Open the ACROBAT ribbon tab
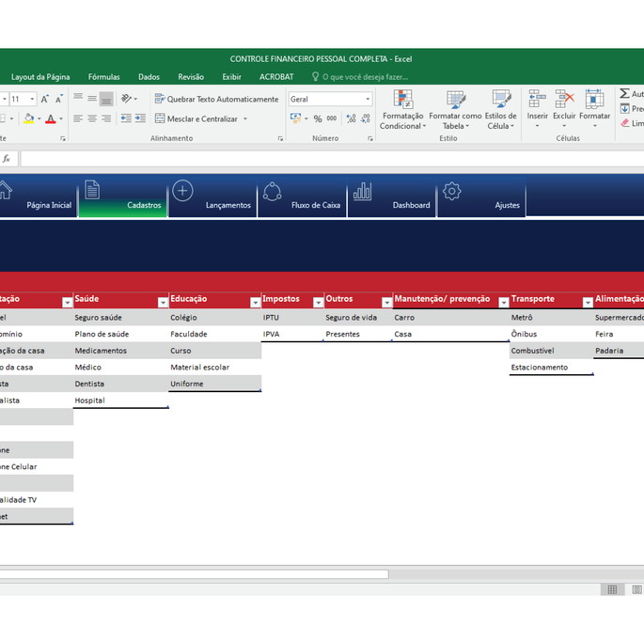 coord(276,77)
